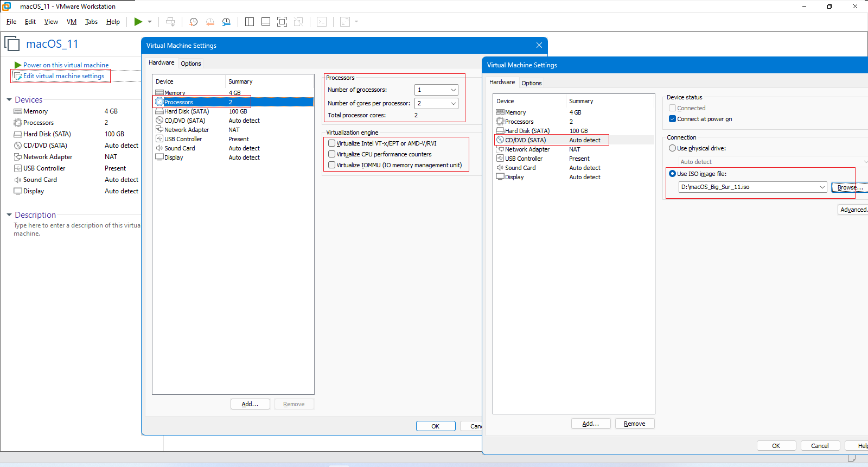Toggle the thumbnail bar view icon
The image size is (868, 467).
click(x=266, y=22)
